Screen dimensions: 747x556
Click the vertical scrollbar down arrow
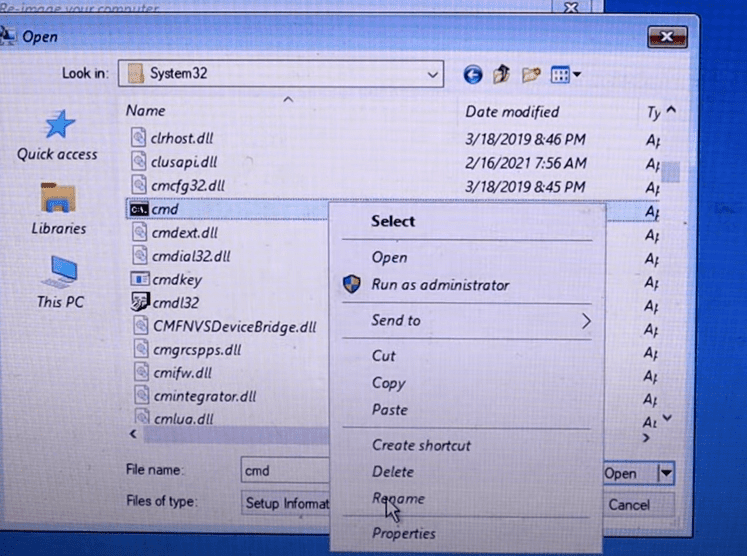click(x=668, y=419)
